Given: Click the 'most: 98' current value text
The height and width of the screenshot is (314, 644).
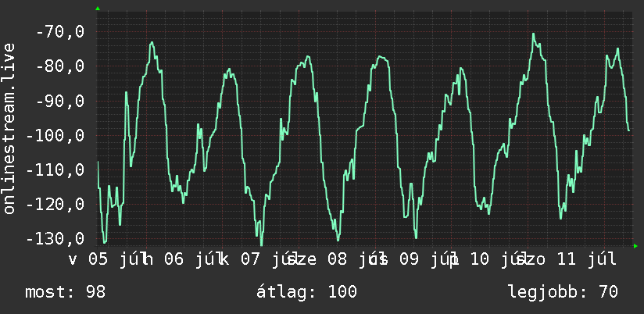Looking at the screenshot, I should (66, 292).
